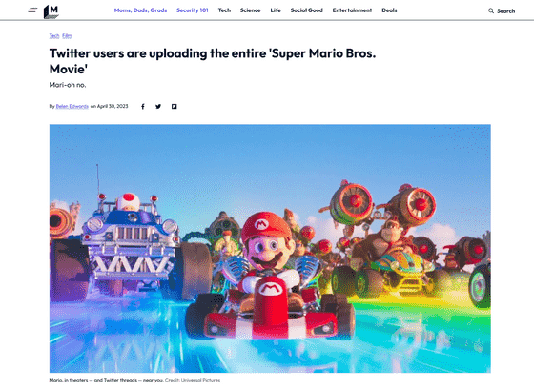Click the search magnifier icon
This screenshot has height=392, width=534.
coord(491,10)
